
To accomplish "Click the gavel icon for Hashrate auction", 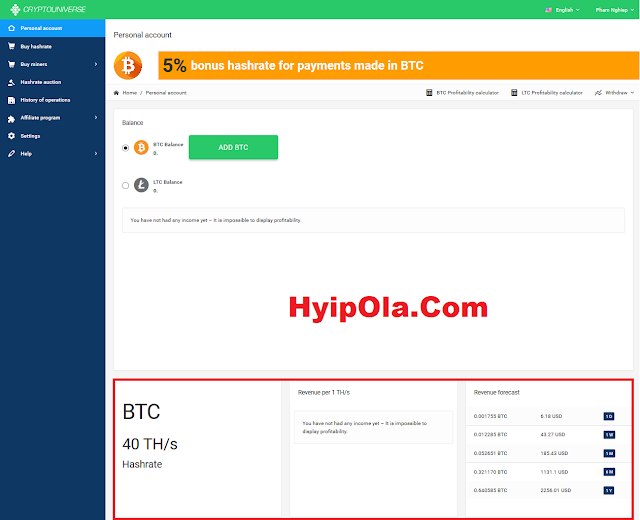I will (x=11, y=82).
